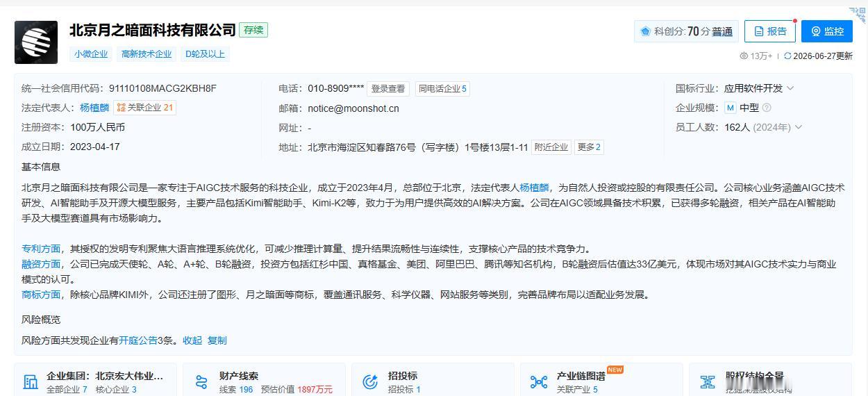The width and height of the screenshot is (868, 396).
Task: Open the 专利方面 link
Action: pos(41,249)
